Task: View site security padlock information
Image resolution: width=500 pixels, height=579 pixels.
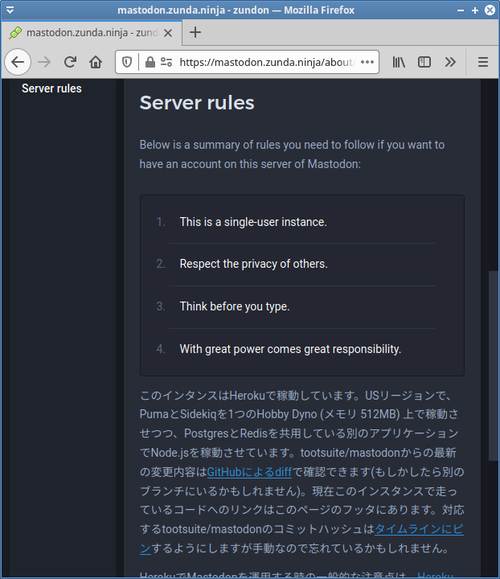Action: click(x=150, y=62)
